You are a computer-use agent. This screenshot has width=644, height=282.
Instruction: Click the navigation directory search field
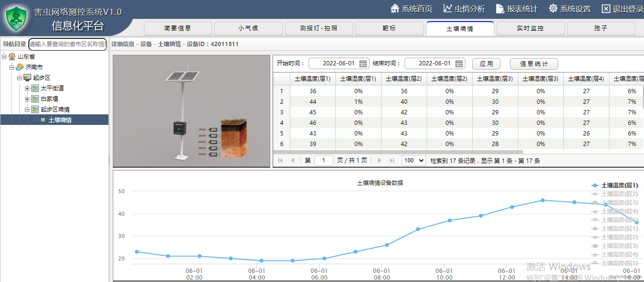click(x=68, y=44)
